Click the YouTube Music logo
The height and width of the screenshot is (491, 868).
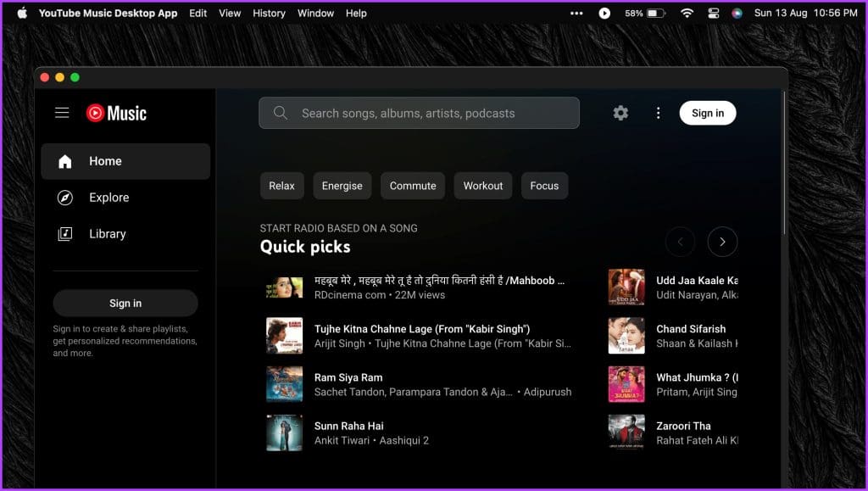click(116, 113)
